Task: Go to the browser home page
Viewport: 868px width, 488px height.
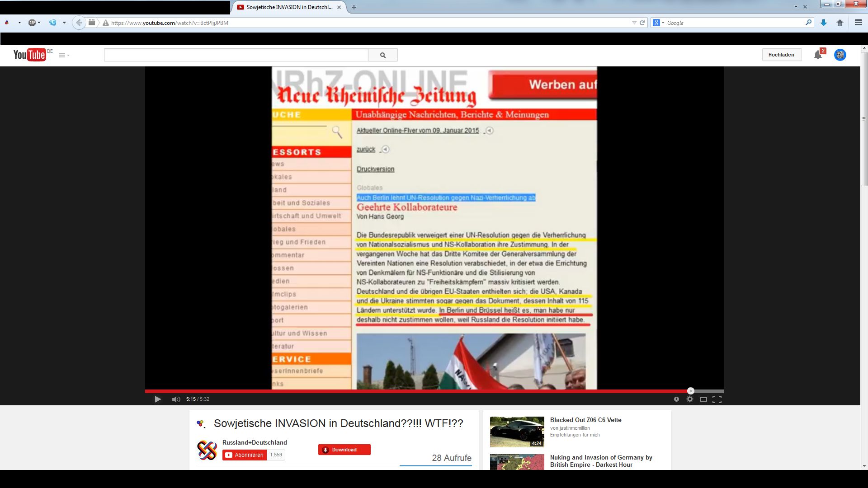Action: click(x=840, y=23)
